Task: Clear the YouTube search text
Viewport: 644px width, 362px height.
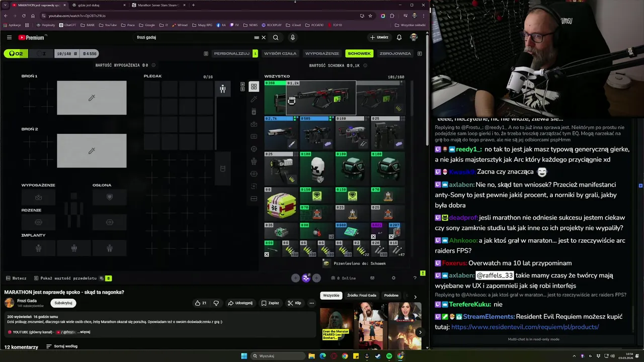Action: point(263,37)
